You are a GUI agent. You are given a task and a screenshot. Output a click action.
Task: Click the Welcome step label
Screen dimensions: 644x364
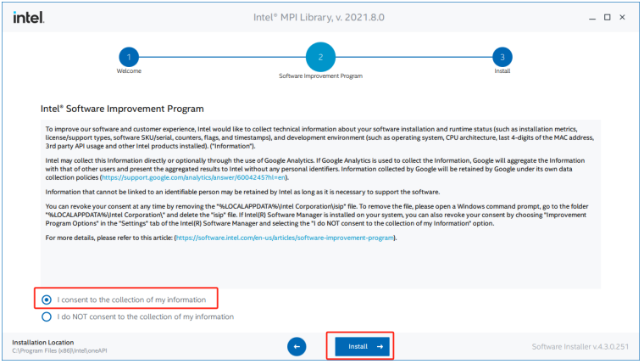pos(129,71)
